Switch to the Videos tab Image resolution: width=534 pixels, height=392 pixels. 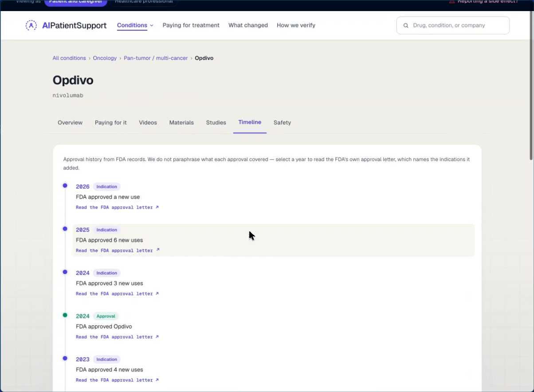pyautogui.click(x=148, y=122)
